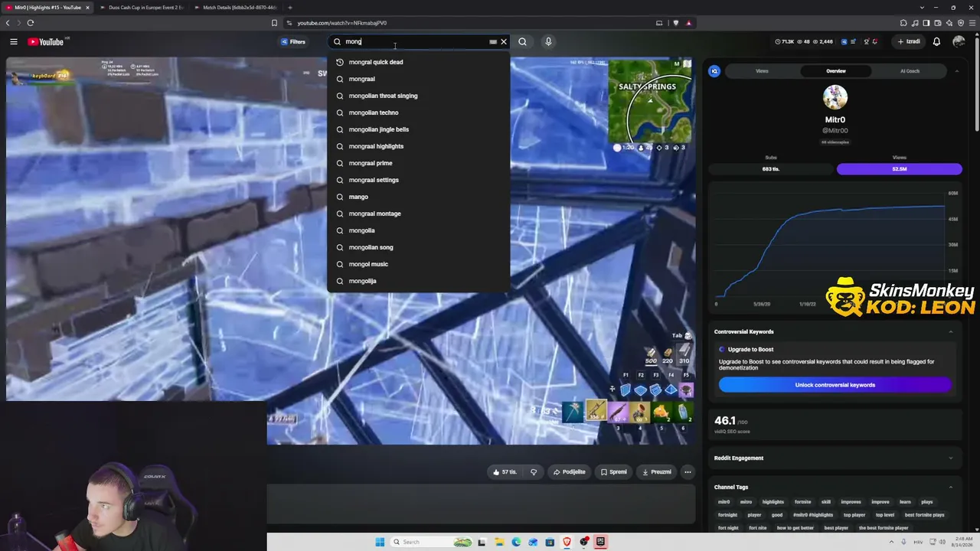Viewport: 980px width, 551px height.
Task: Switch to the vidIQ Views tab
Action: pyautogui.click(x=762, y=71)
